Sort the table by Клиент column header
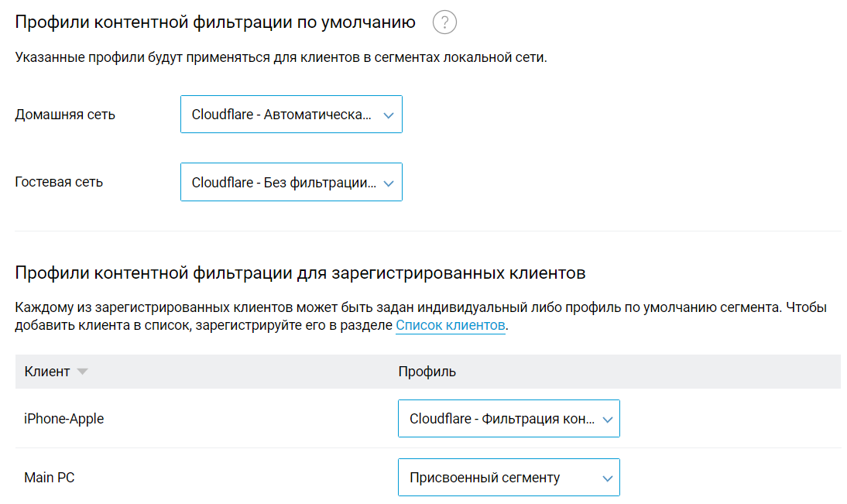Image resolution: width=847 pixels, height=504 pixels. click(47, 372)
